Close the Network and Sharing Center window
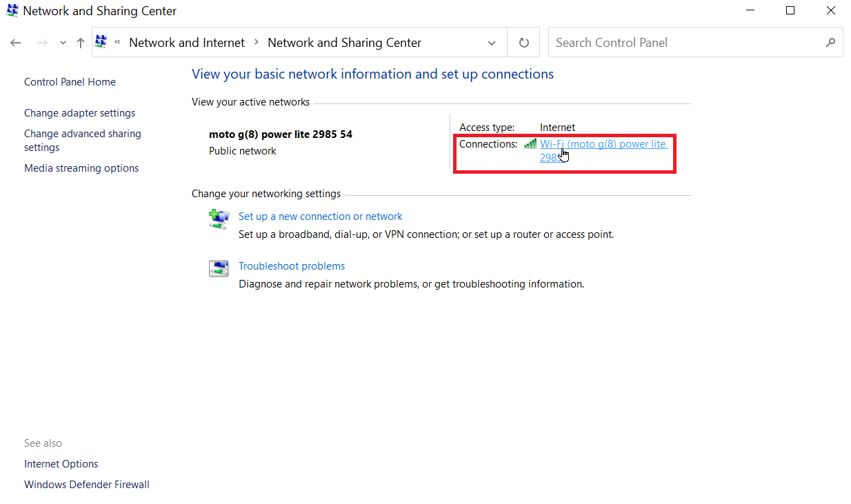Image resolution: width=851 pixels, height=504 pixels. (x=831, y=10)
